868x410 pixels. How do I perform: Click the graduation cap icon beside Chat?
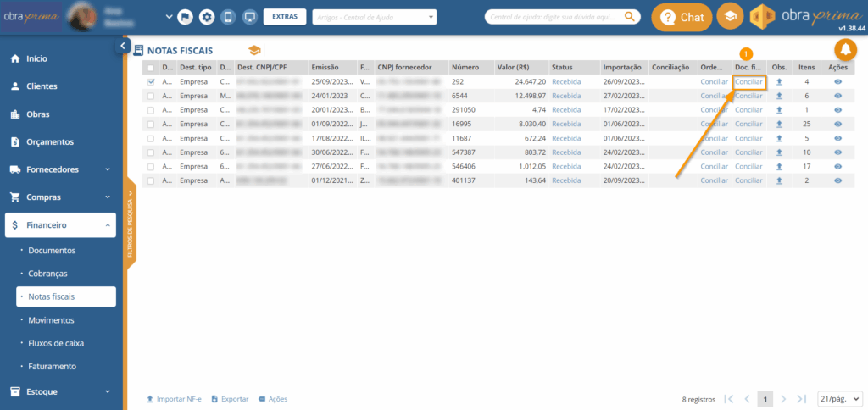(x=729, y=17)
